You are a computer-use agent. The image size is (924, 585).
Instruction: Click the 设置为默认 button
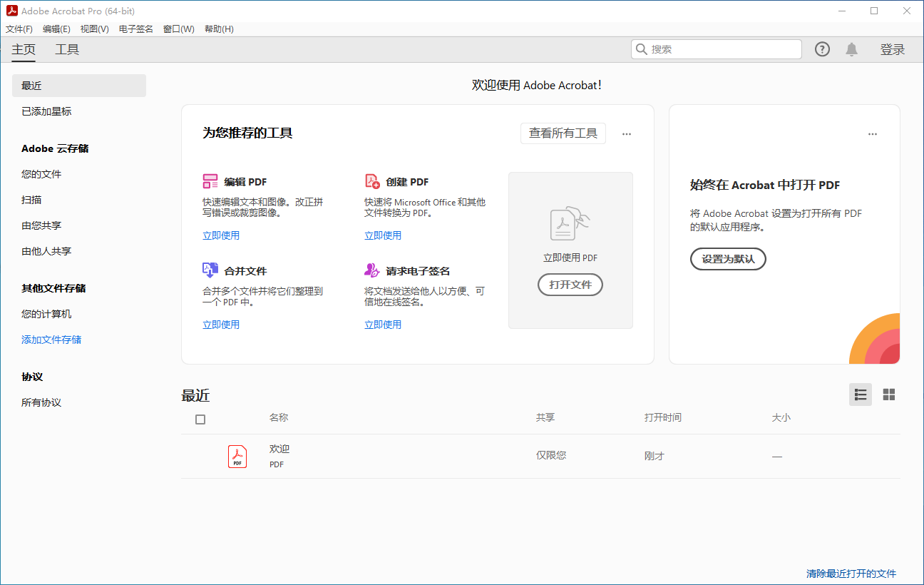tap(728, 259)
